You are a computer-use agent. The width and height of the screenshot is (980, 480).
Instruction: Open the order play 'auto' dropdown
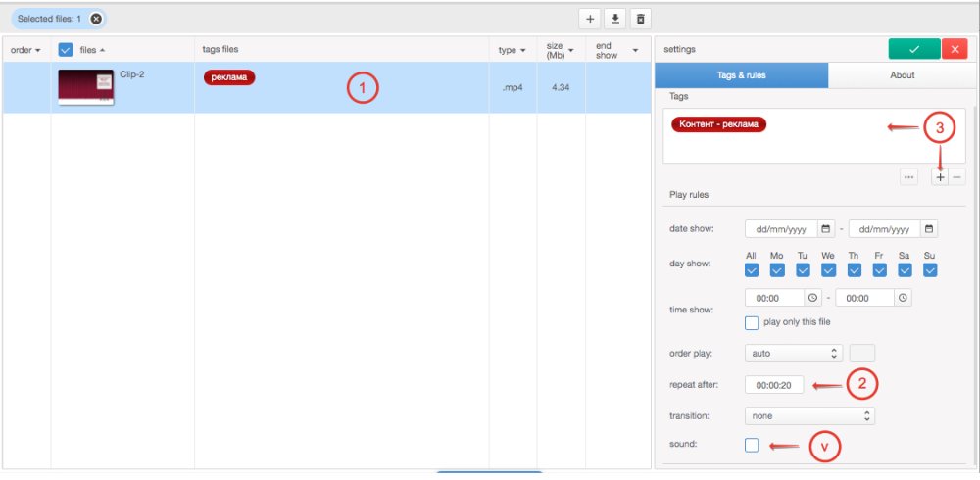(x=794, y=353)
